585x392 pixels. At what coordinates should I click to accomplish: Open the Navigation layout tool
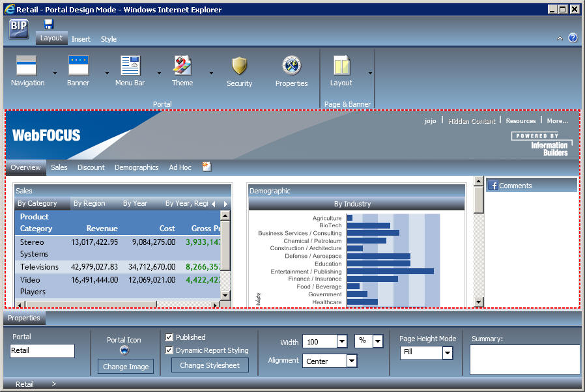27,71
